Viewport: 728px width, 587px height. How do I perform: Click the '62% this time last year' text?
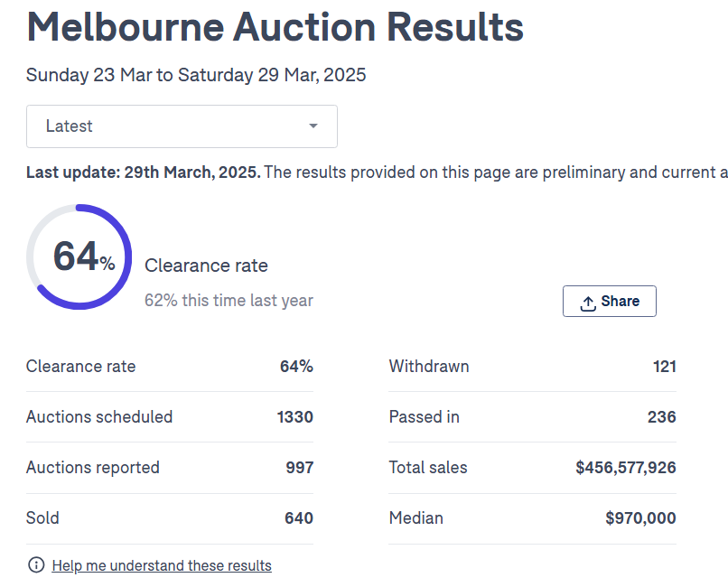229,301
